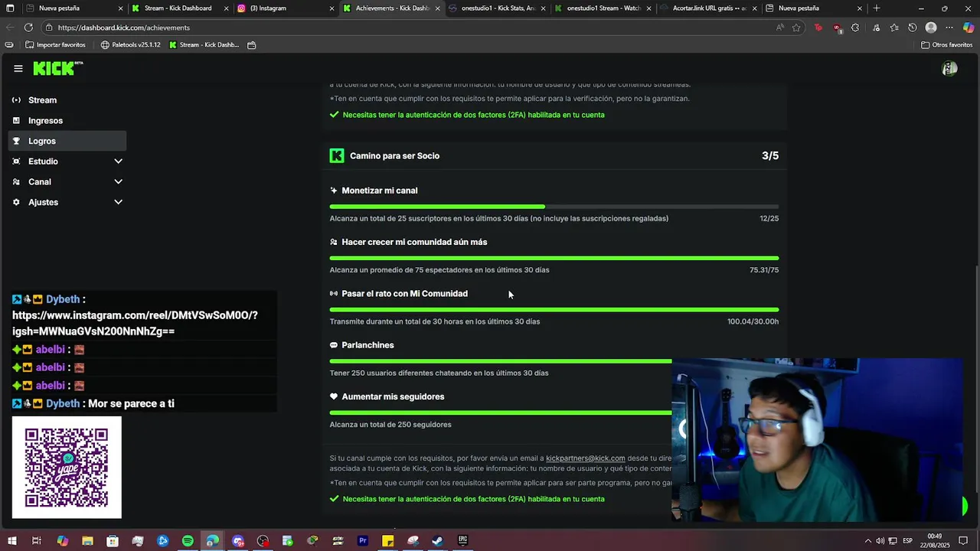
Task: Click the 100.04/30.00h streamed value
Action: (x=753, y=321)
